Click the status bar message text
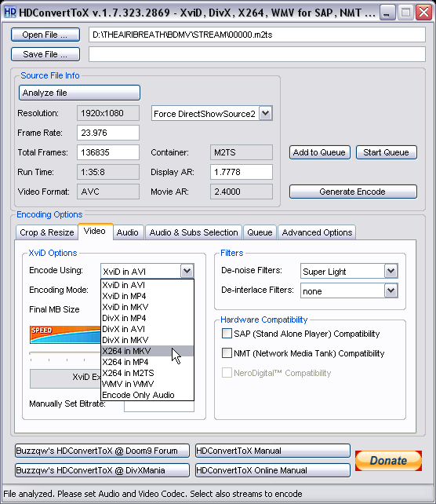Screen dimensions: 436x504 153,494
